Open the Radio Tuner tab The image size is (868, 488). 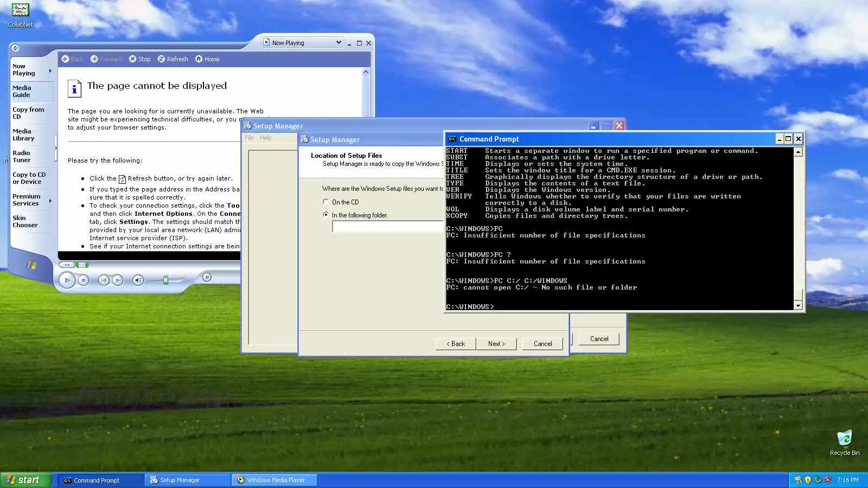tap(32, 156)
